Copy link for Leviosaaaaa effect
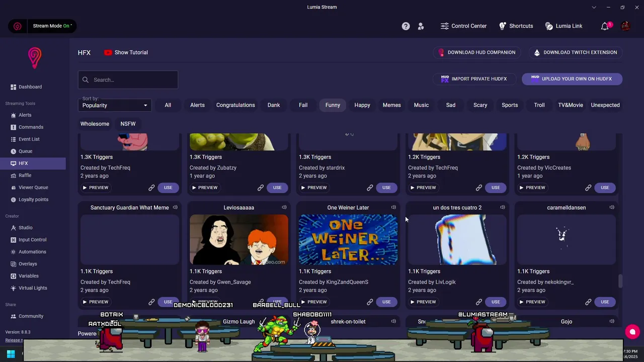644x362 pixels. coord(261,302)
